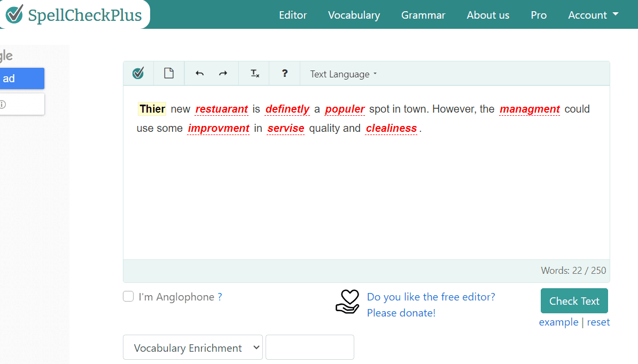The width and height of the screenshot is (638, 364).
Task: Clear text formatting with the Tx icon
Action: click(x=254, y=73)
